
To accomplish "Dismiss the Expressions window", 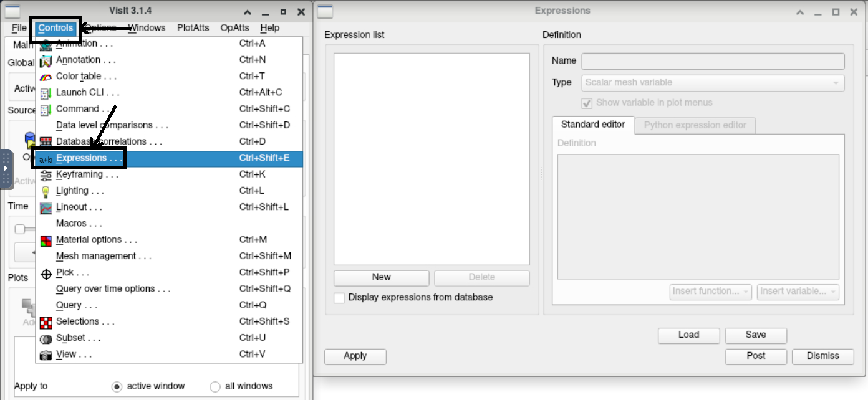I will [x=823, y=356].
